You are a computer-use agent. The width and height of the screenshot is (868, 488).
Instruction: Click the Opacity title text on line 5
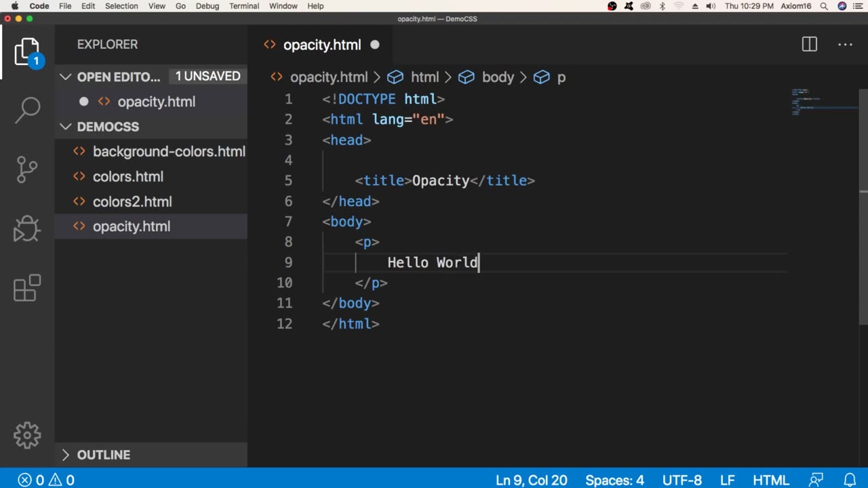point(441,181)
